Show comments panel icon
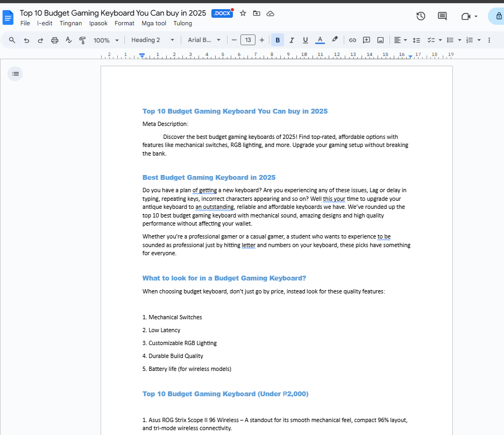Viewport: 504px width, 435px height. [442, 16]
